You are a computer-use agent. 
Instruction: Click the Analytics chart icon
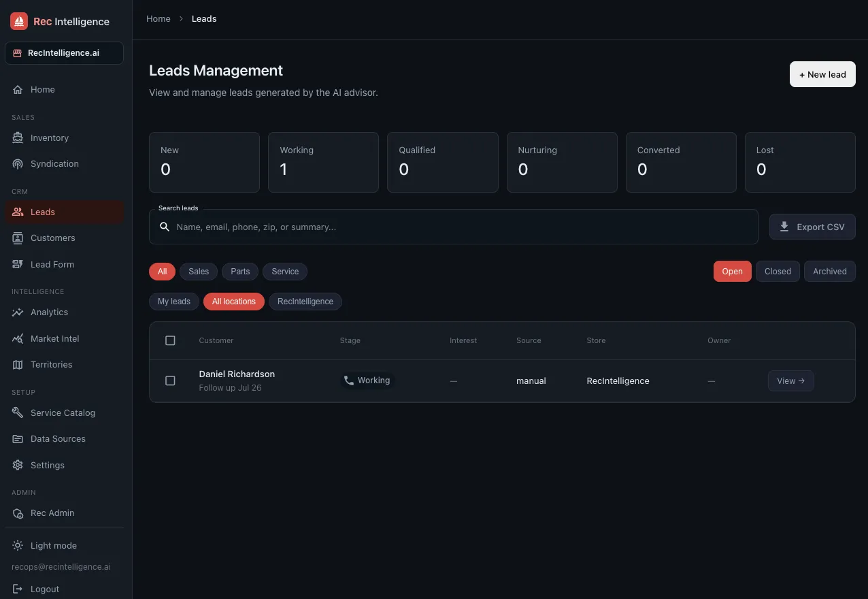(18, 312)
